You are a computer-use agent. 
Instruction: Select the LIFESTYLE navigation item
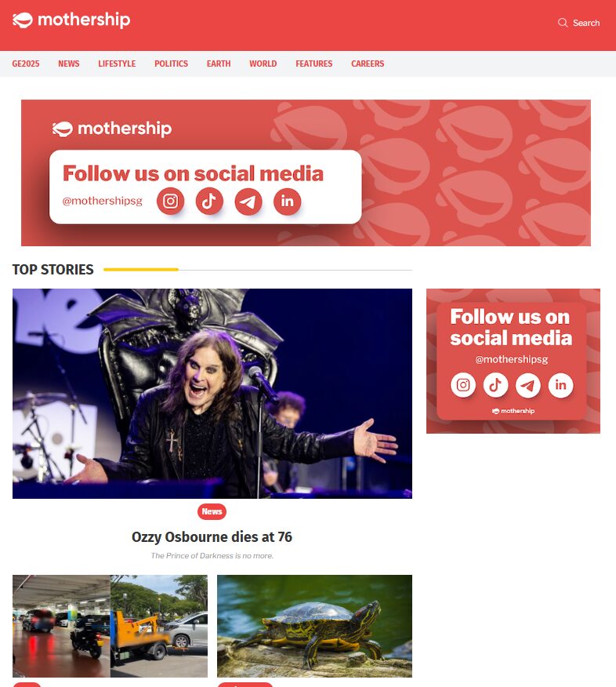pyautogui.click(x=117, y=64)
